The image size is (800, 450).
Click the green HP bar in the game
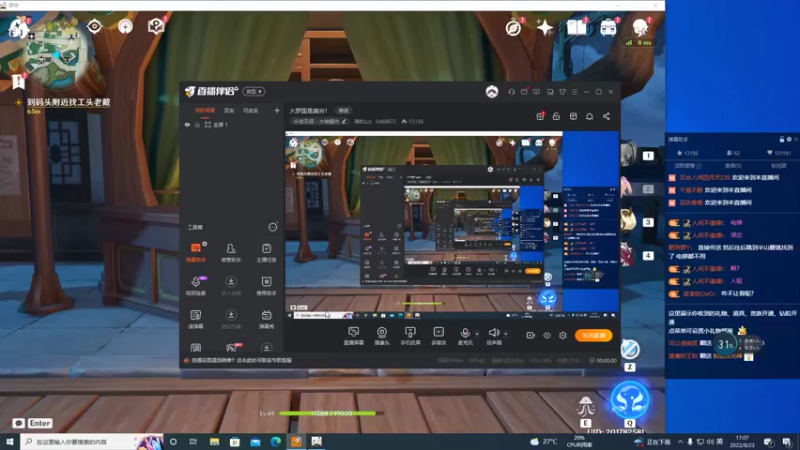coord(331,413)
